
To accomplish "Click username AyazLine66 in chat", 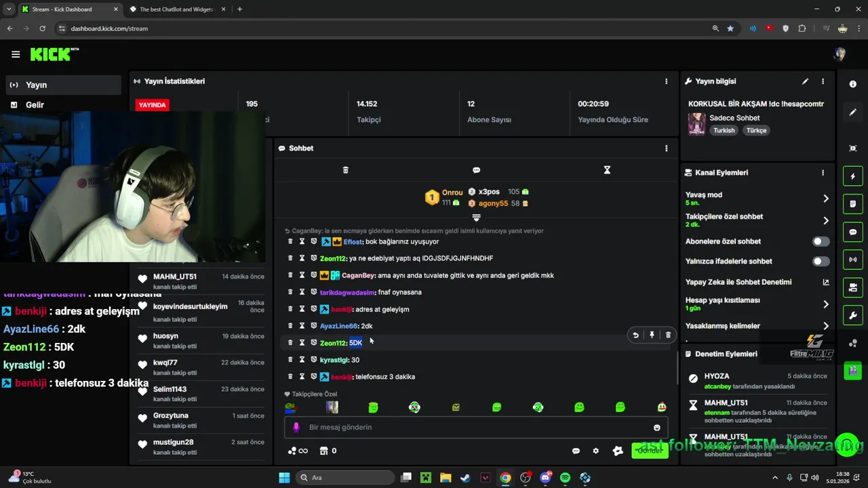I will (338, 326).
